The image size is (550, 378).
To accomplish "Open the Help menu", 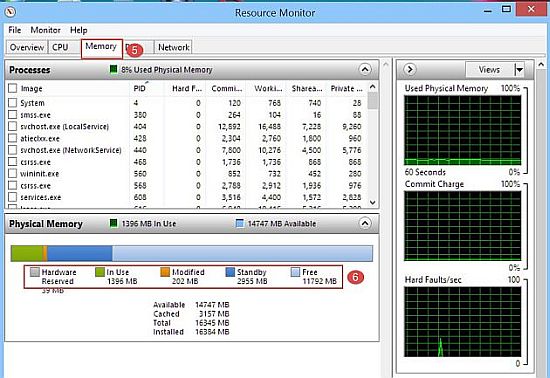I will 78,30.
